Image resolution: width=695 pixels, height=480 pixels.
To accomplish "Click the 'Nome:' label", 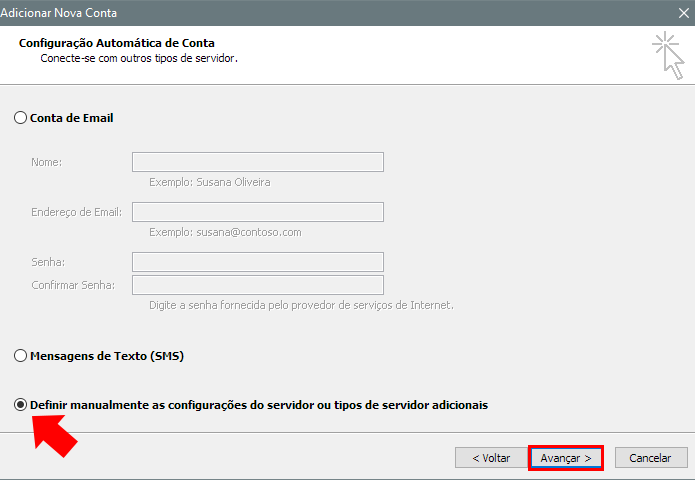I will [x=47, y=162].
